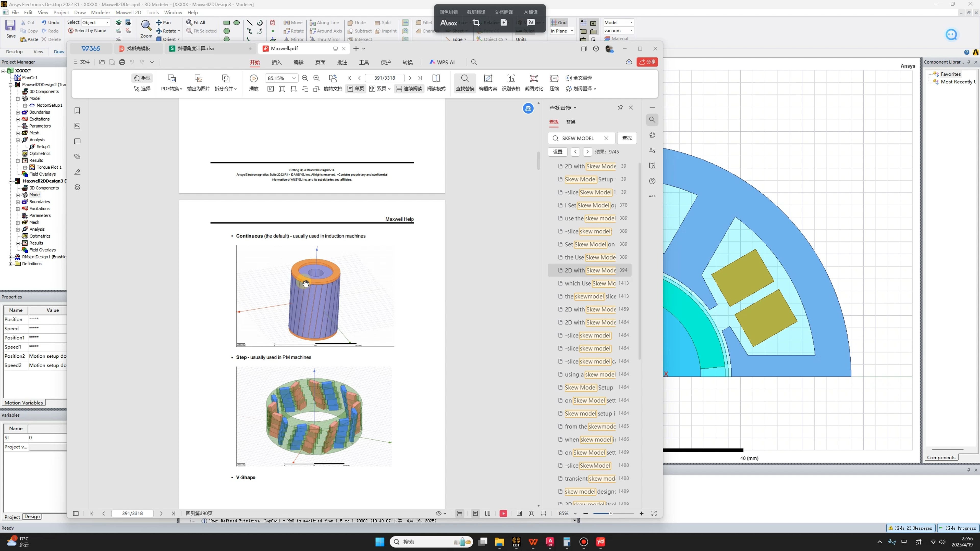This screenshot has height=551, width=980.
Task: Click the zoom in magnifier in WPS toolbar
Action: pyautogui.click(x=316, y=78)
